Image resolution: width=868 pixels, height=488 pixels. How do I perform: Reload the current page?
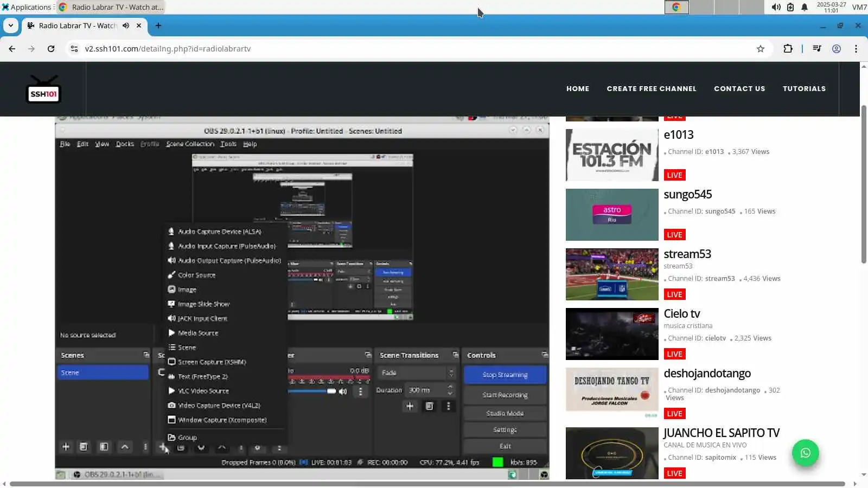tap(51, 49)
